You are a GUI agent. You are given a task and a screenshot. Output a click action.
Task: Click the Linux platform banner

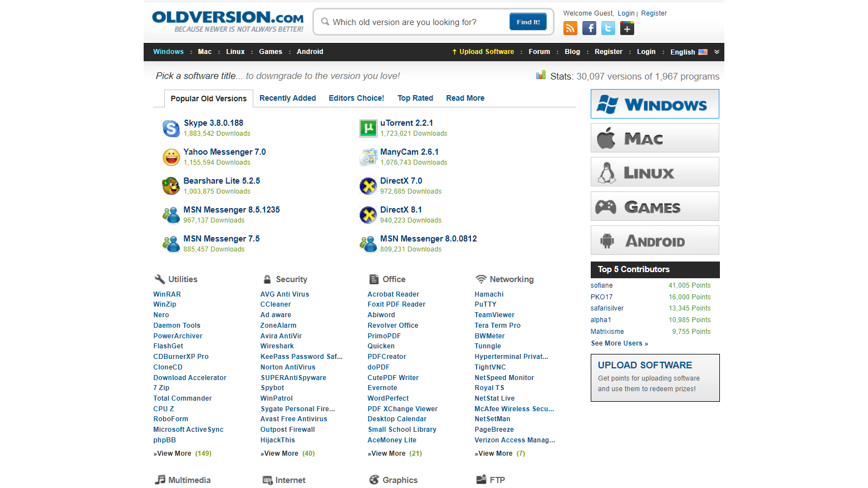pos(655,172)
